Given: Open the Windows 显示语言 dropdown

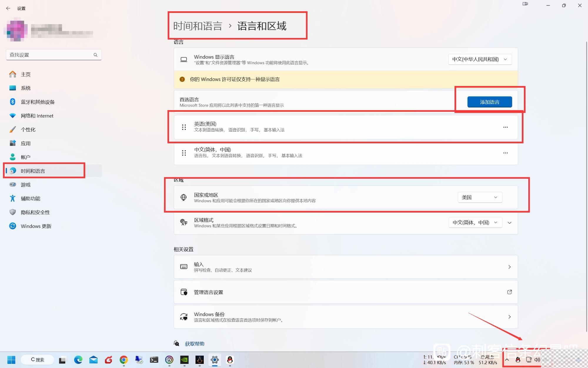Looking at the screenshot, I should 480,59.
